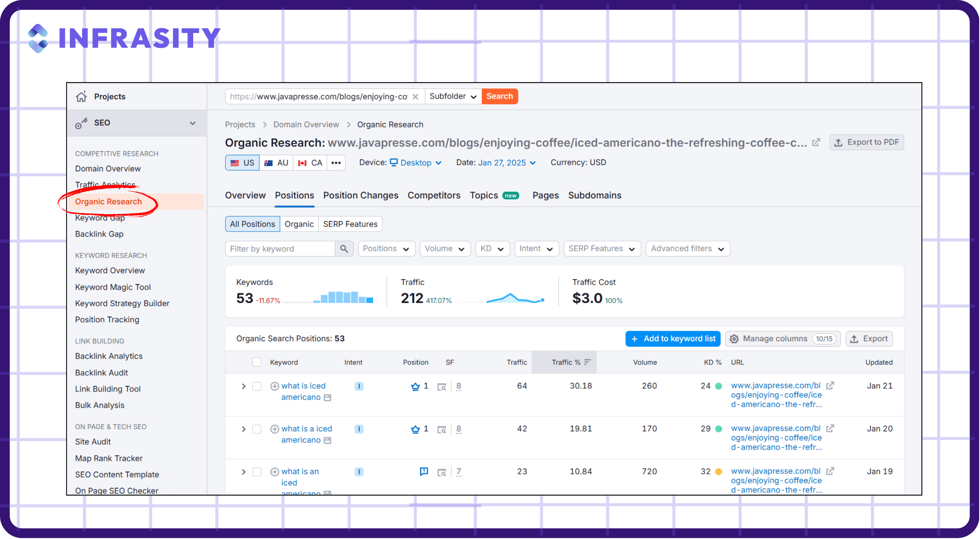
Task: Open Manage columns settings
Action: point(783,339)
